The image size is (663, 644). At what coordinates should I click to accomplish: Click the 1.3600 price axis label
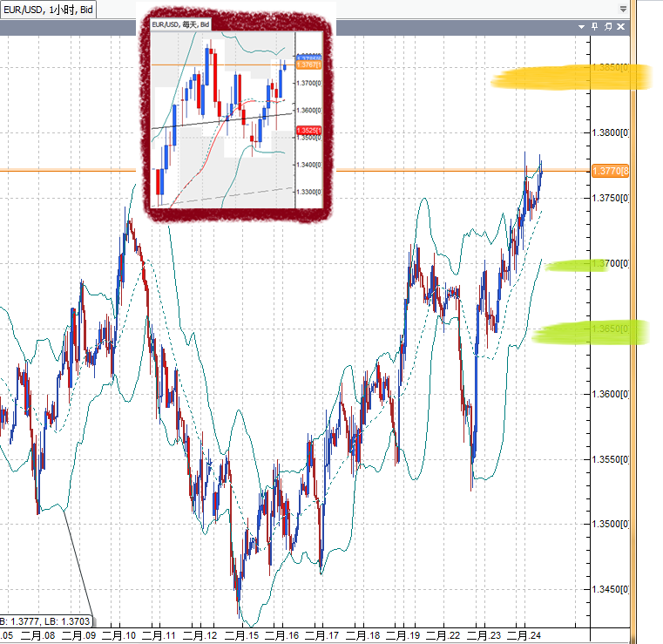pos(610,394)
